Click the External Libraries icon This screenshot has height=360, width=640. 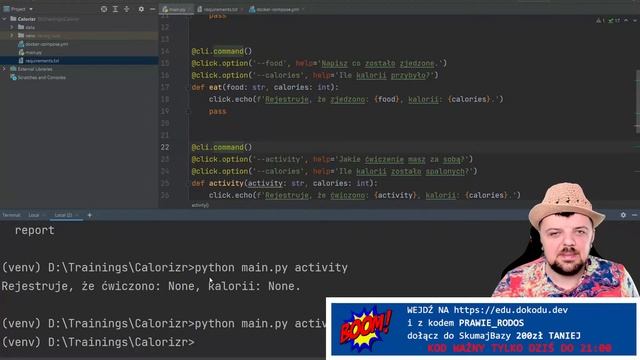[x=13, y=69]
